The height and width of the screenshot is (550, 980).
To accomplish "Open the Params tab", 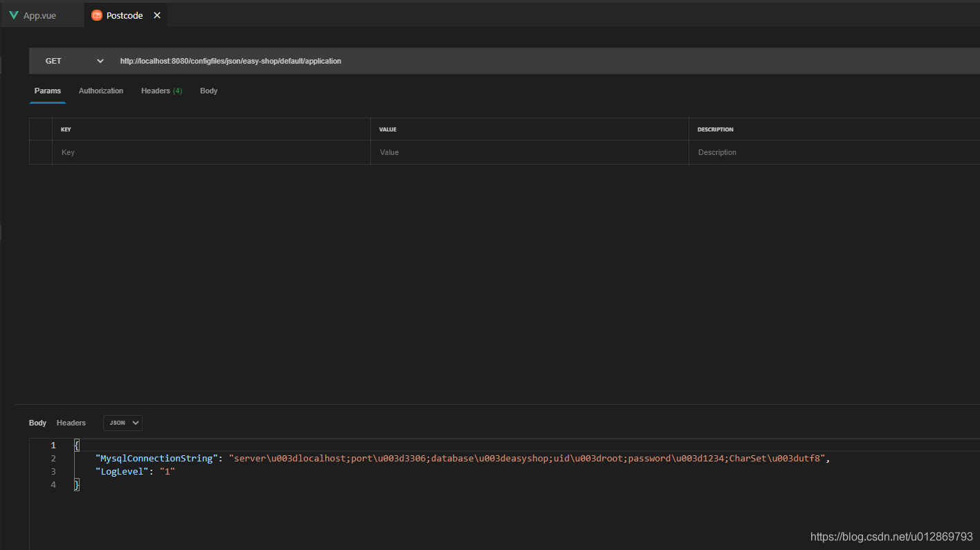I will pyautogui.click(x=48, y=91).
